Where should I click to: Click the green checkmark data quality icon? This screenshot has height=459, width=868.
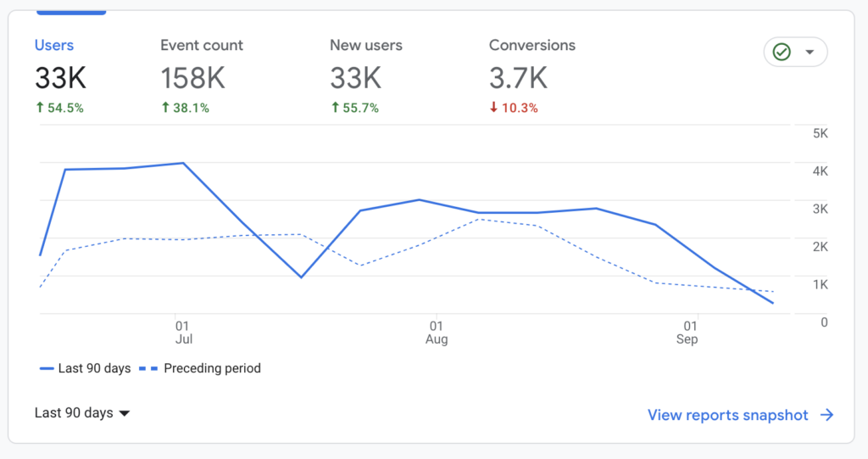(x=782, y=53)
